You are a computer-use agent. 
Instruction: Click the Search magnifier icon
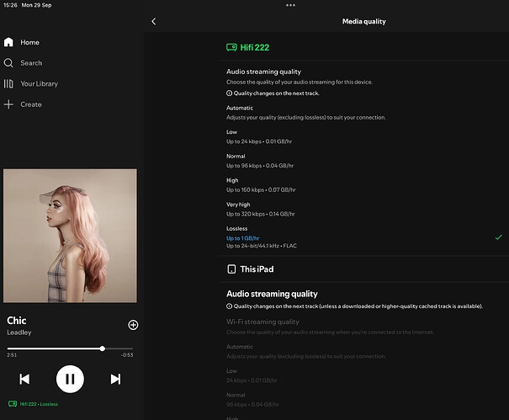(x=8, y=63)
